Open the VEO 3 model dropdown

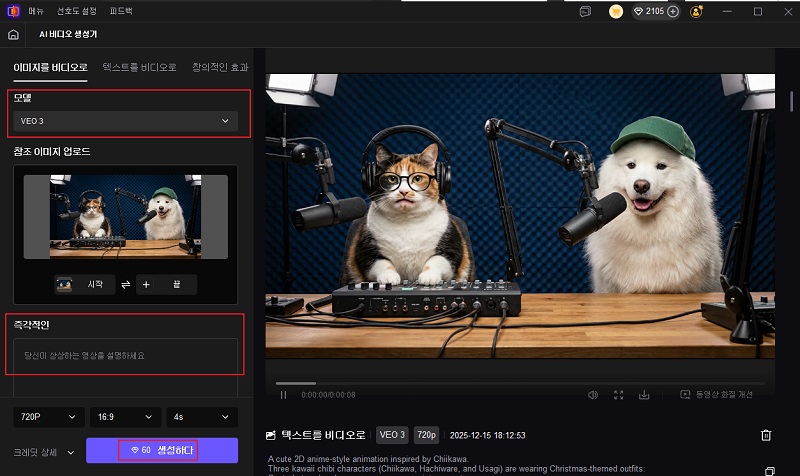pyautogui.click(x=126, y=121)
